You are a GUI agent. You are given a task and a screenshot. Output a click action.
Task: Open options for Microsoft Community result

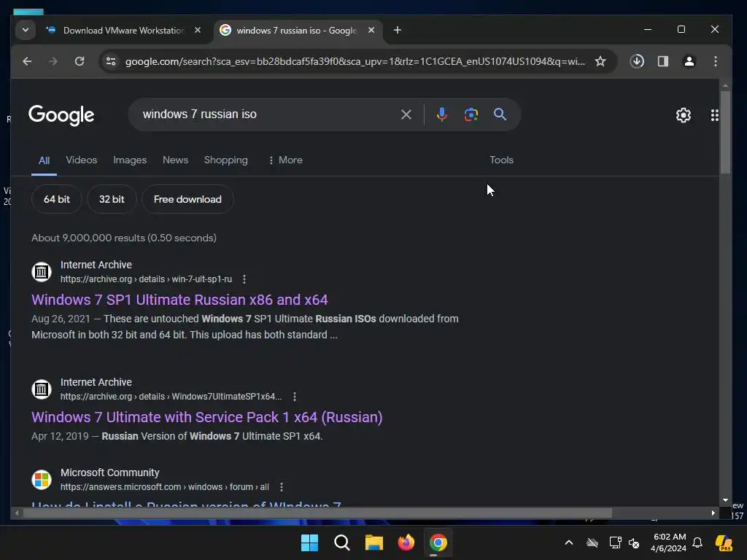coord(282,487)
